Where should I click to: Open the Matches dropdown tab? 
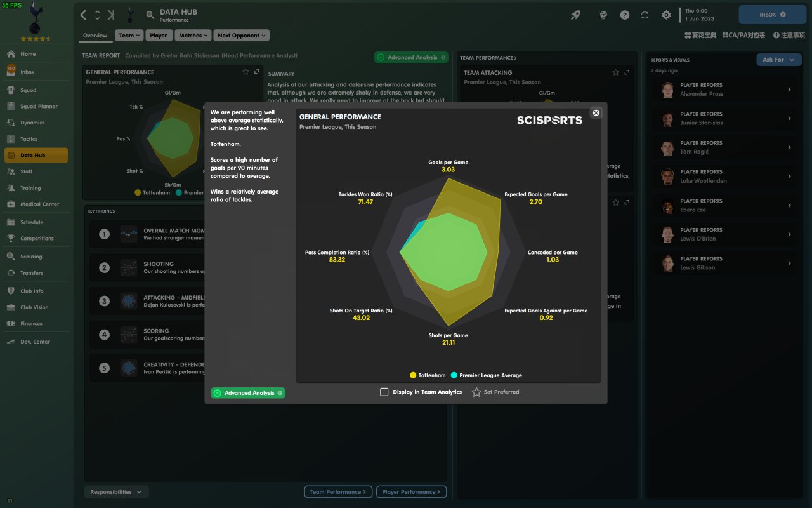pos(193,36)
